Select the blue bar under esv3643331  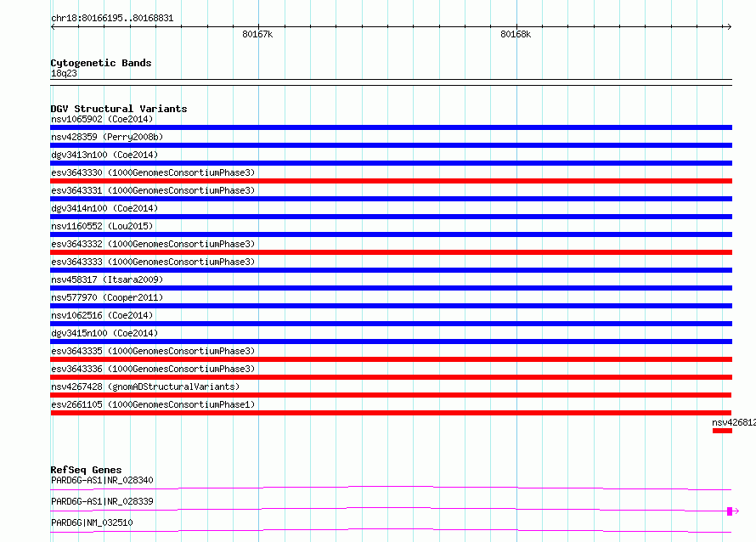[x=391, y=199]
